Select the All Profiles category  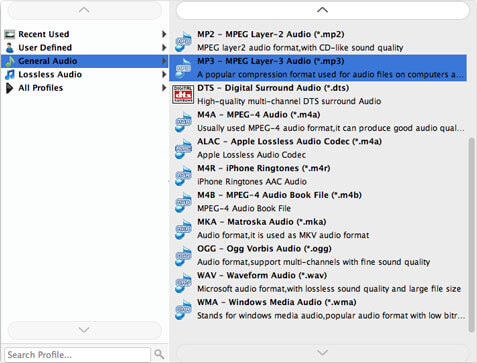coord(85,88)
